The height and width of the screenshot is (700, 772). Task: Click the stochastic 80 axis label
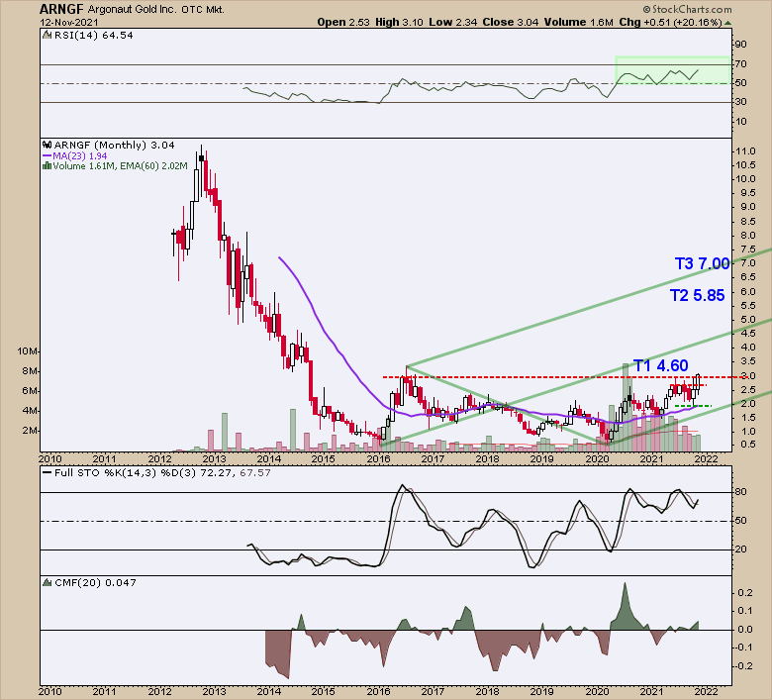pyautogui.click(x=741, y=492)
